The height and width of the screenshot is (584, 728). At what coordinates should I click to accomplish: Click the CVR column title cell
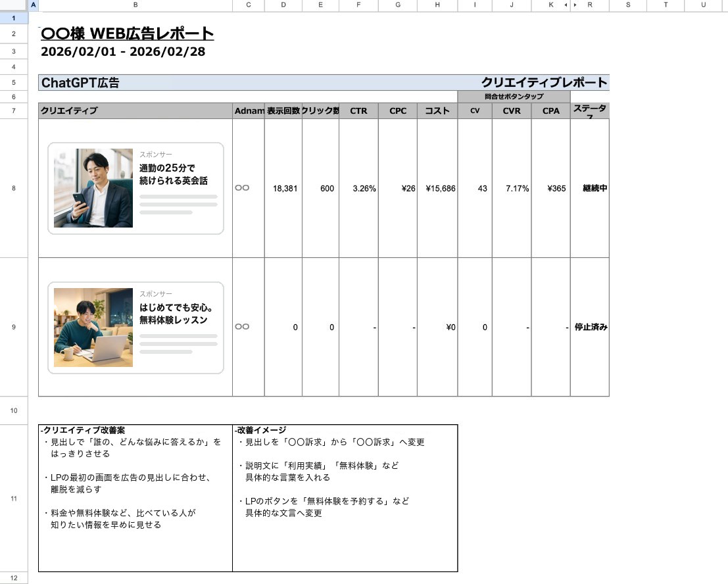(x=512, y=110)
